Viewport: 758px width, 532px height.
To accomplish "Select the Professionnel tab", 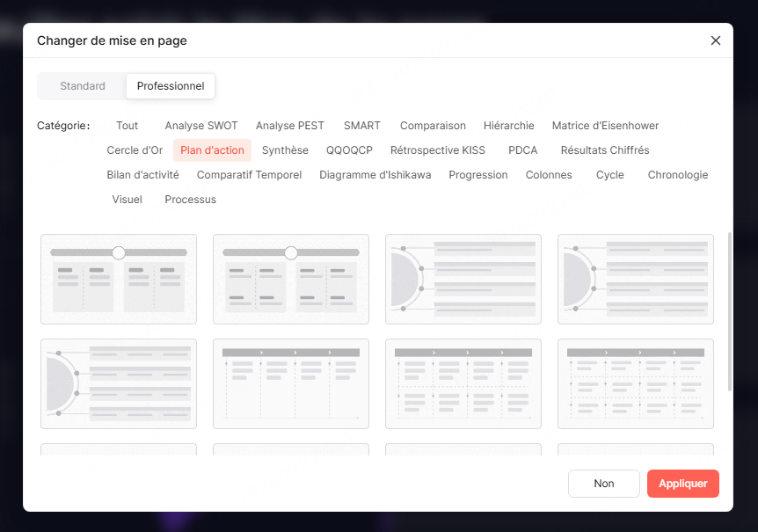I will pyautogui.click(x=171, y=86).
